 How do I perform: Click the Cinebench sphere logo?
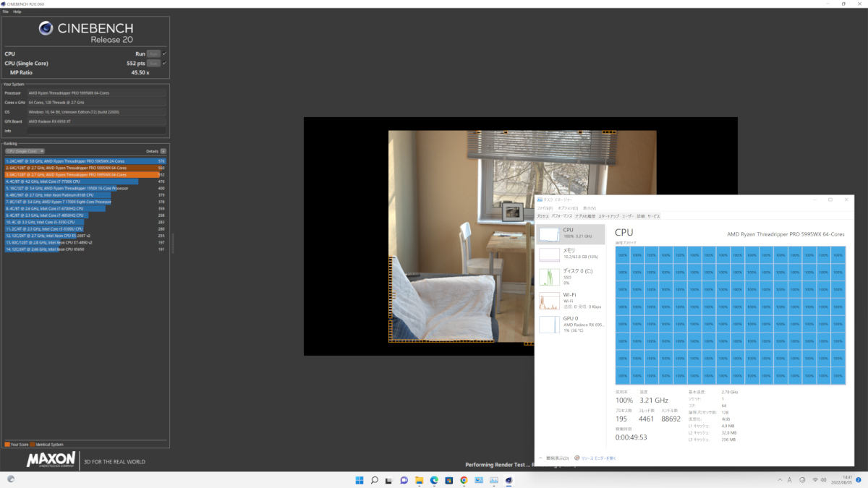tap(46, 28)
